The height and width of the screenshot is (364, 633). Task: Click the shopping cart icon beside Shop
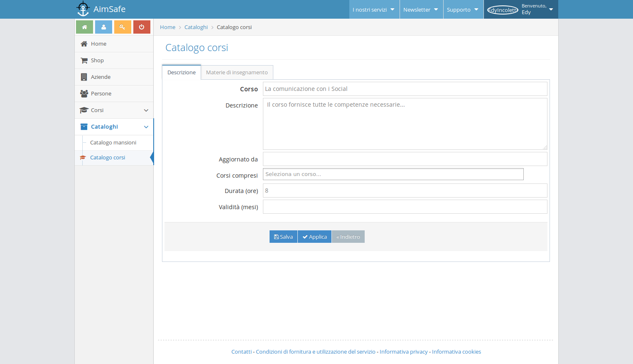click(x=84, y=60)
